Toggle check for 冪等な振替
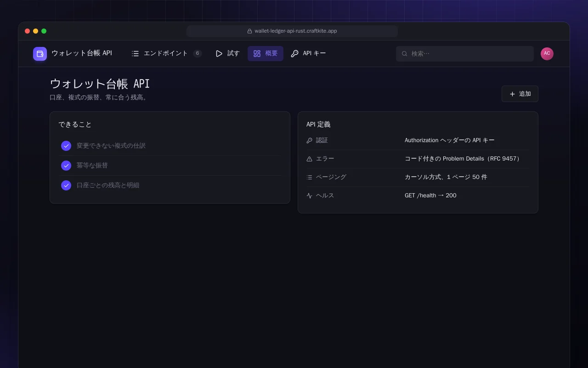The width and height of the screenshot is (588, 368). 66,166
